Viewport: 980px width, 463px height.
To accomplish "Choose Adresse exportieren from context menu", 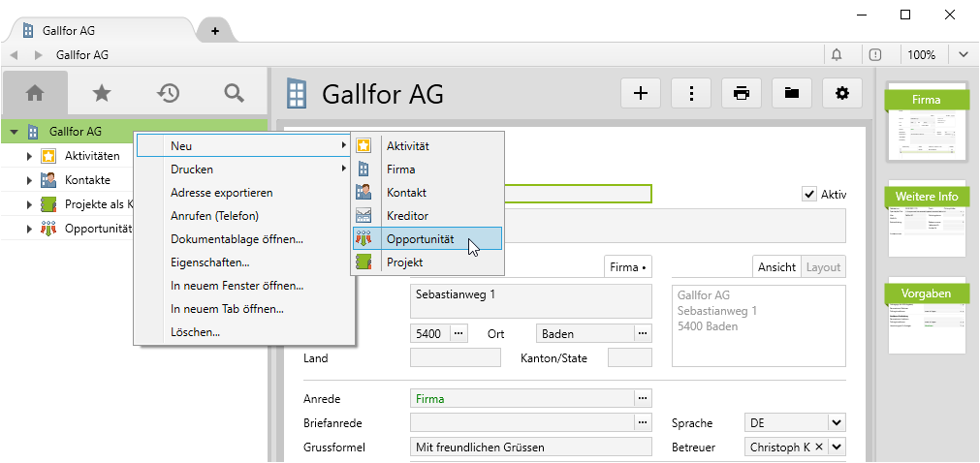I will click(221, 193).
